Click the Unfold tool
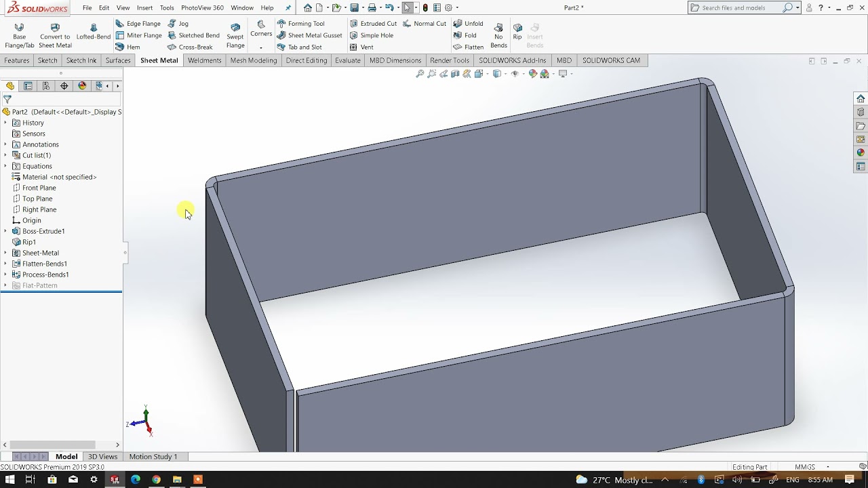Image resolution: width=868 pixels, height=488 pixels. point(468,24)
